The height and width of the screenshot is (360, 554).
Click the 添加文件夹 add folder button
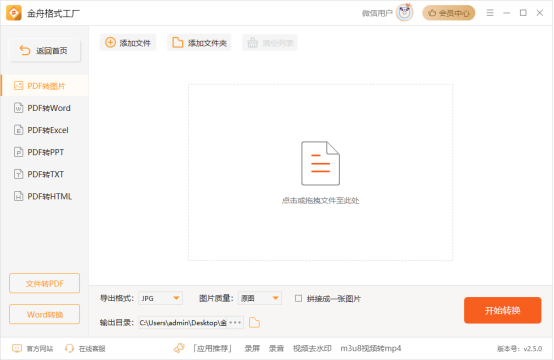[199, 43]
